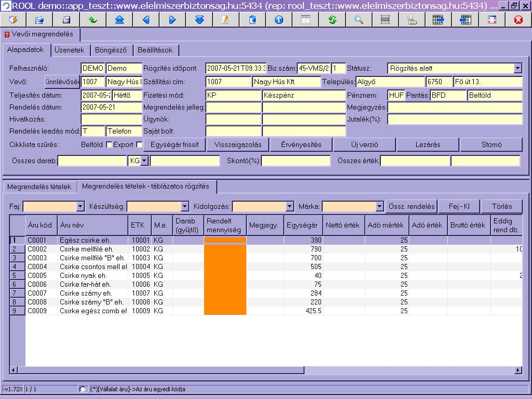Screen dimensions: 532x399
Task: Open the Státusz dropdown
Action: tap(517, 68)
